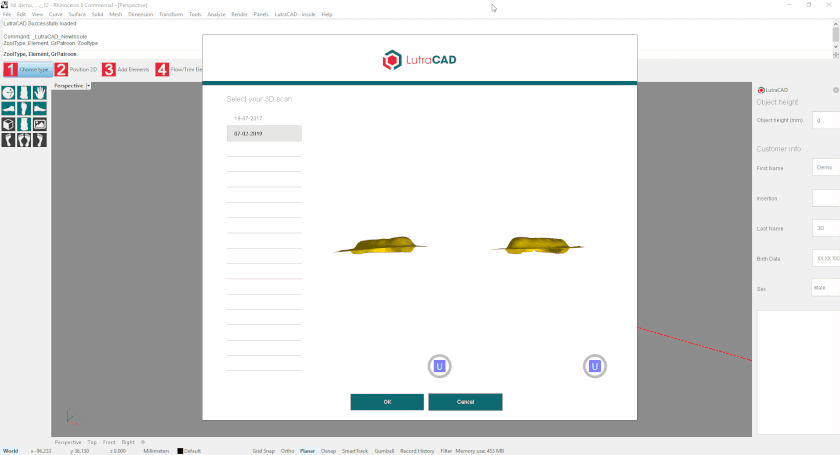Choose the right-facing foot side view icon

pos(40,109)
